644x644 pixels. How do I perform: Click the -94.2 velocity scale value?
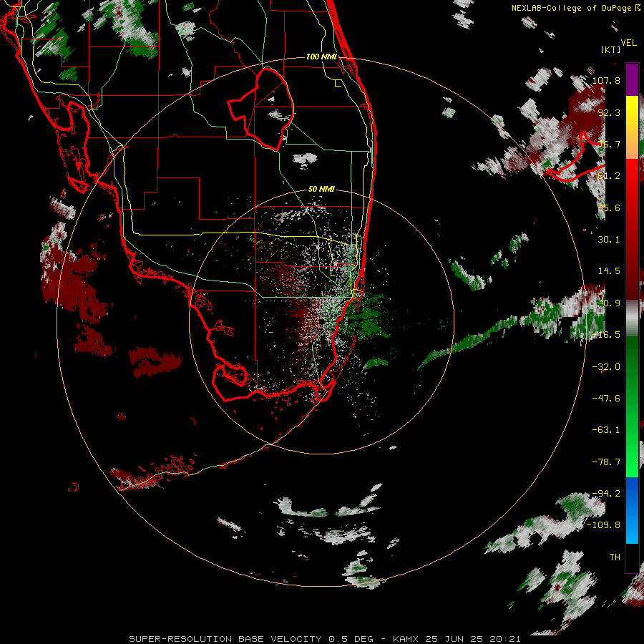[x=606, y=494]
